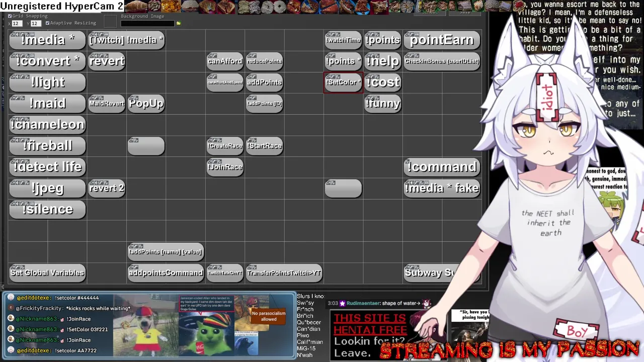Click the !light button
The height and width of the screenshot is (362, 644).
pos(48,82)
